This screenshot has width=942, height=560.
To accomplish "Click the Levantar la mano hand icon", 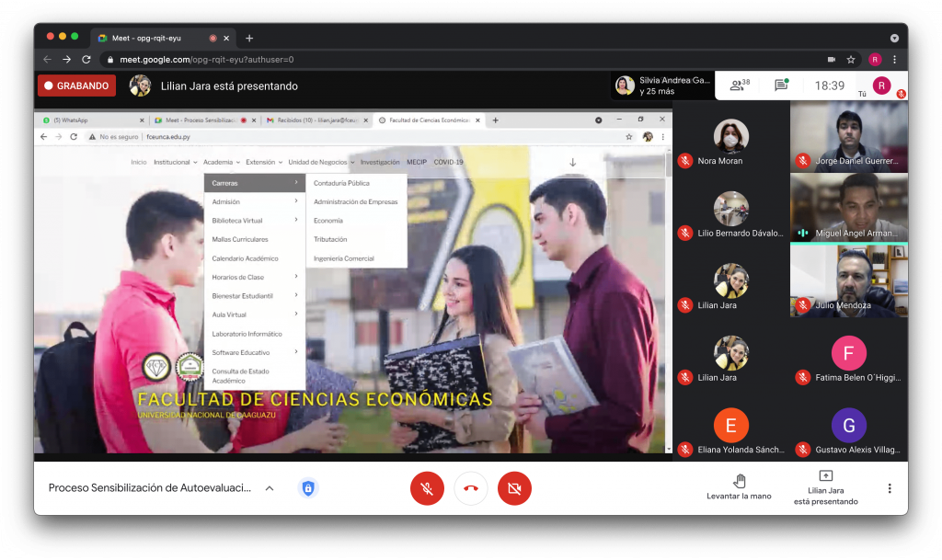I will [739, 481].
